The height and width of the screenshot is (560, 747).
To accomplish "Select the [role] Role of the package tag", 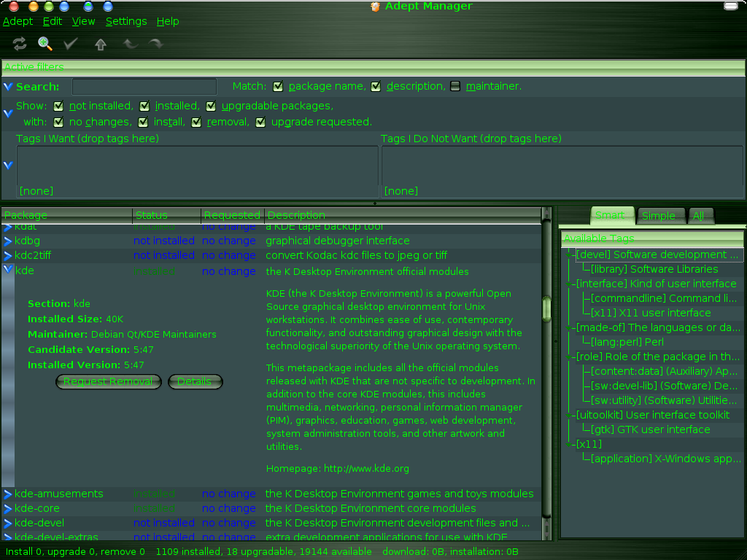I will 657,357.
